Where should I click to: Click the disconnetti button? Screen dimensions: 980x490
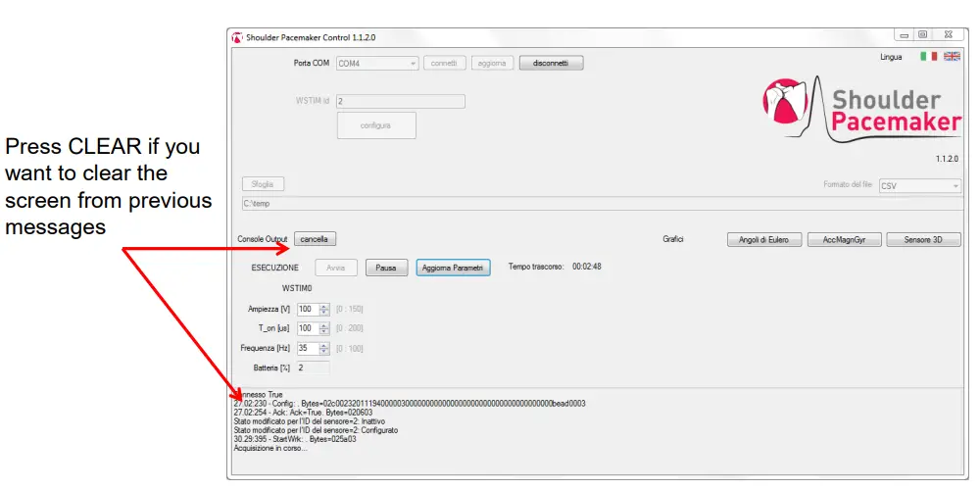tap(551, 63)
